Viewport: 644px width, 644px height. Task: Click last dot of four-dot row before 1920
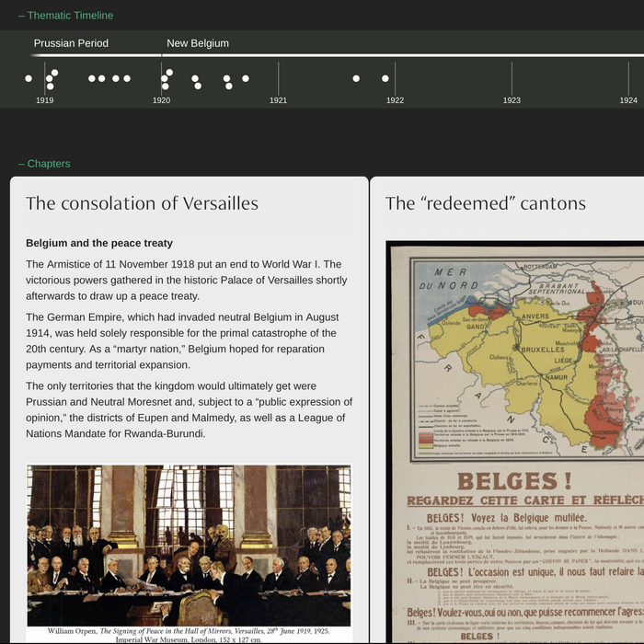[127, 78]
